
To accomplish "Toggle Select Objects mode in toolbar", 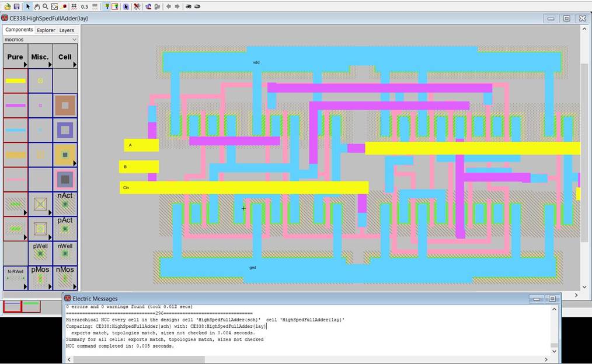I will (x=106, y=6).
